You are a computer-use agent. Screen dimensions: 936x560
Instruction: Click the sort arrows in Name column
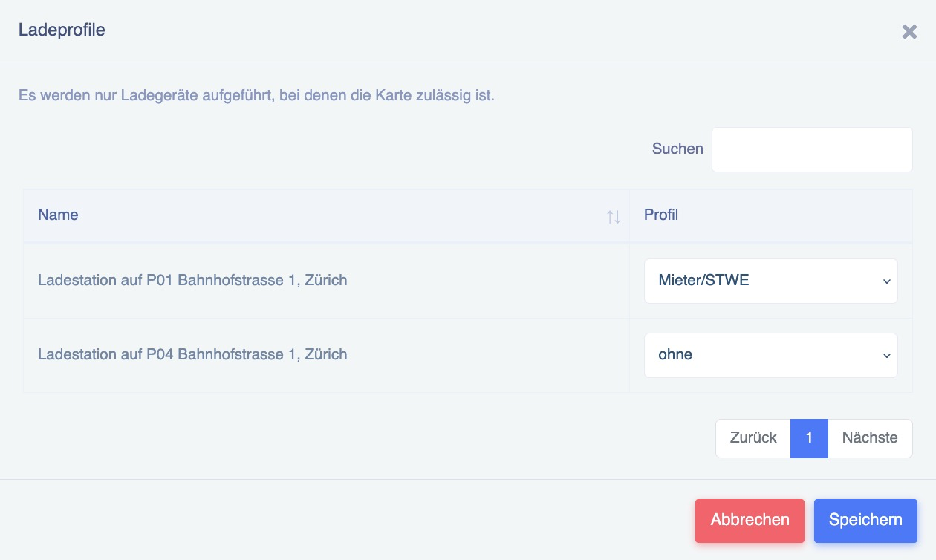tap(614, 216)
